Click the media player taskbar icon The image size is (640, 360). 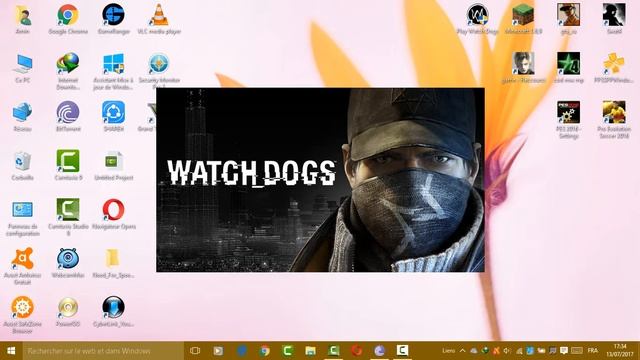218,351
